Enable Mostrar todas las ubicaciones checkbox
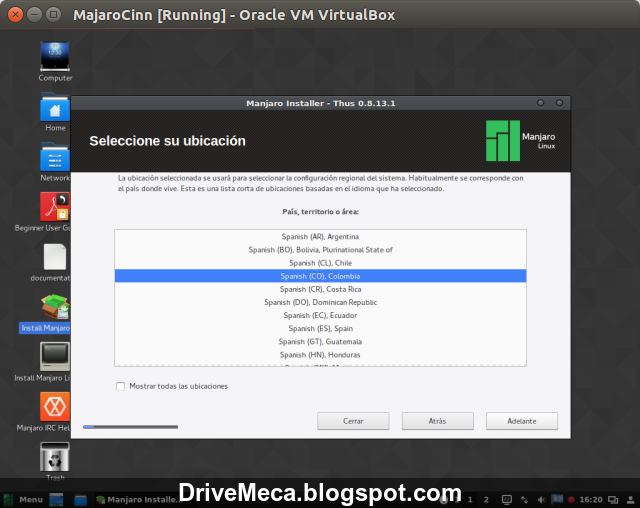The width and height of the screenshot is (640, 508). pyautogui.click(x=120, y=386)
